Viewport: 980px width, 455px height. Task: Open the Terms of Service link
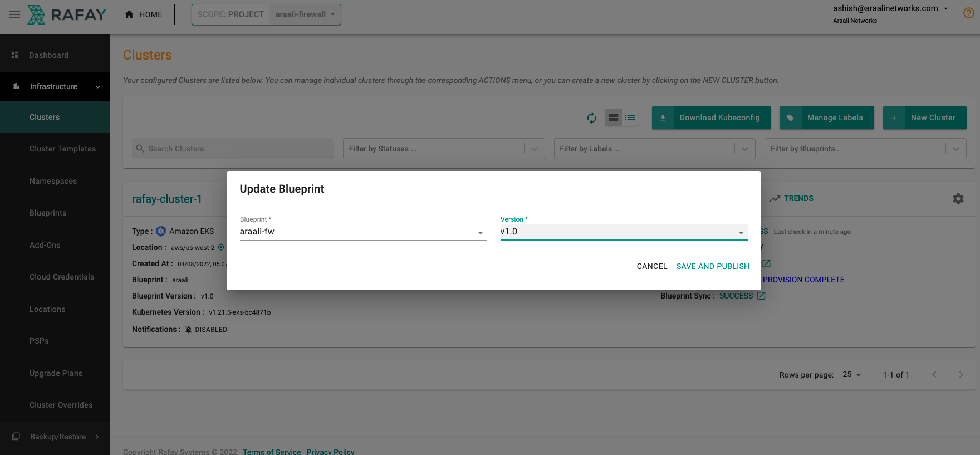click(x=272, y=452)
